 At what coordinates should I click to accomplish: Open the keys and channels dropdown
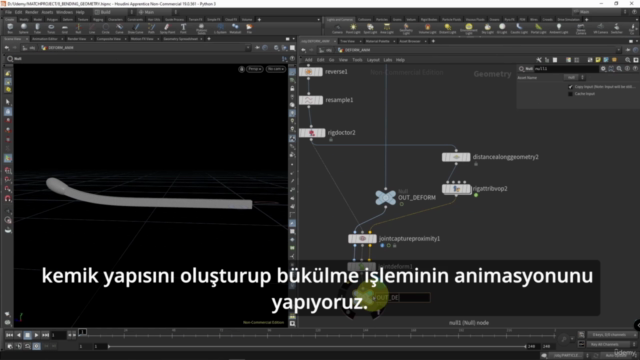(611, 335)
